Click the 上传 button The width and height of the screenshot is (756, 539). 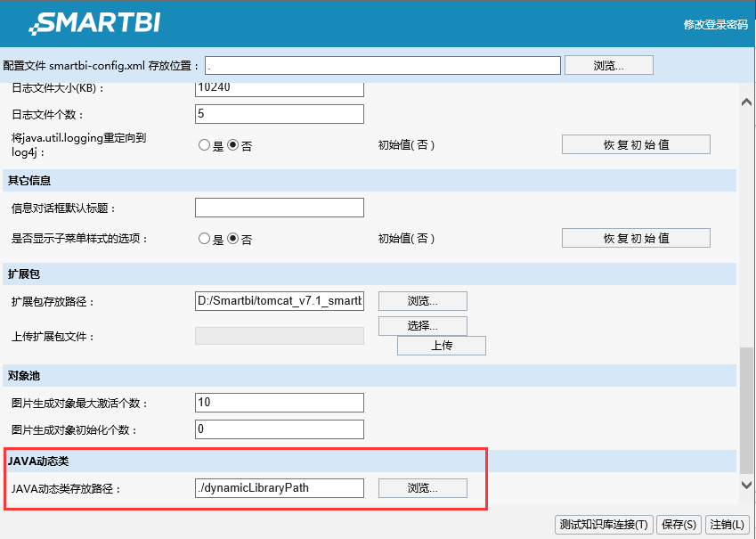(x=442, y=346)
